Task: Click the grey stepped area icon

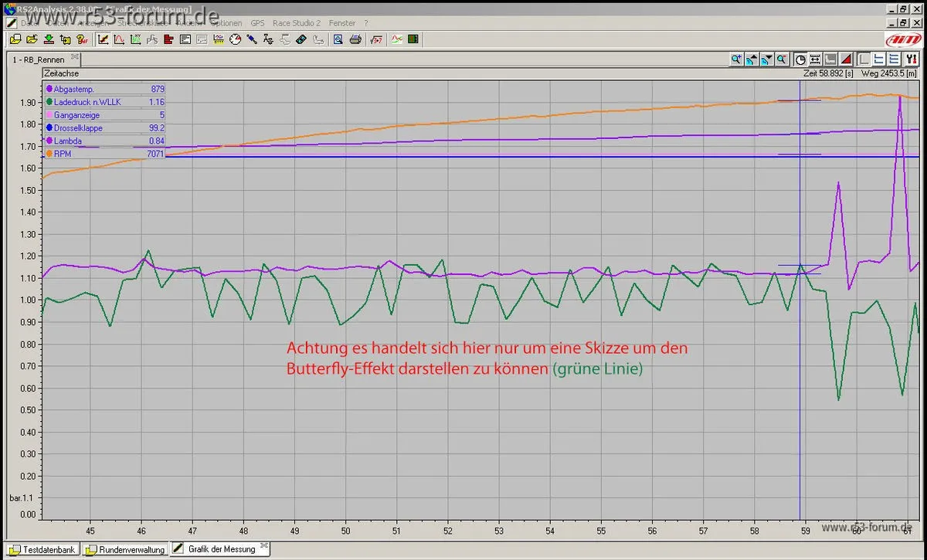Action: (x=830, y=59)
